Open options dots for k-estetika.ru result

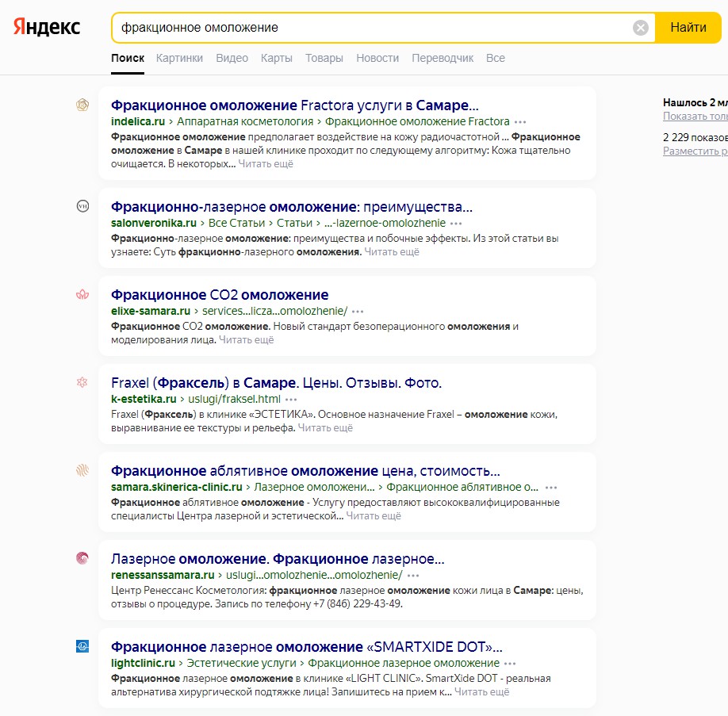291,400
